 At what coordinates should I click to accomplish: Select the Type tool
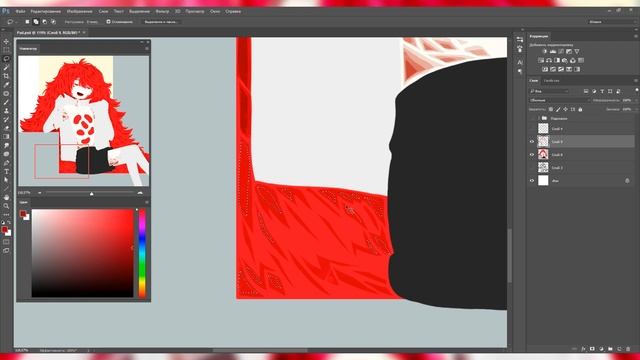[6, 171]
